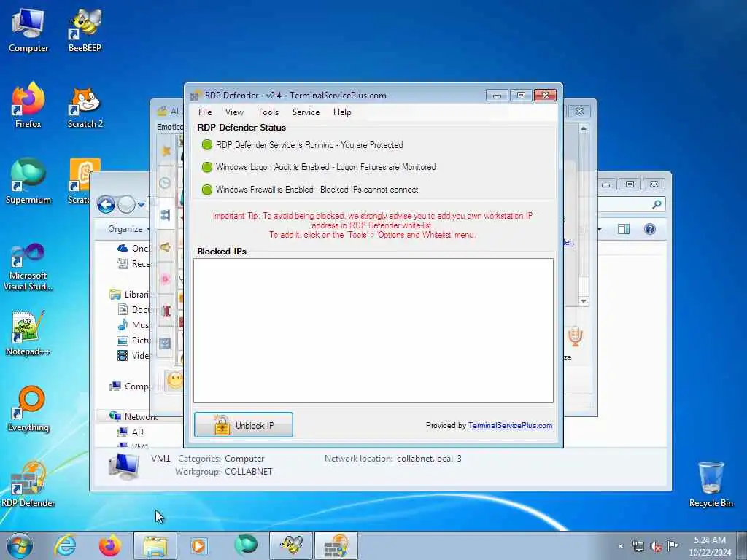Open the Tools menu in RDP Defender
This screenshot has width=747, height=560.
click(268, 112)
